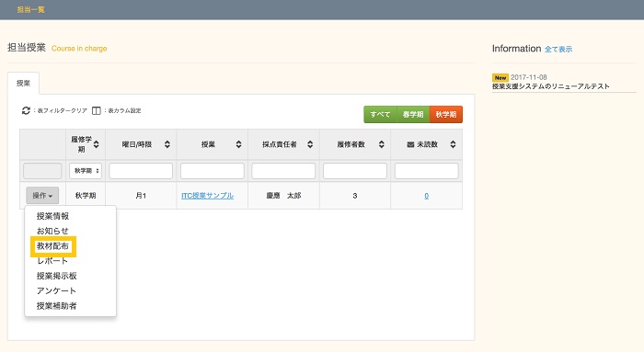Image resolution: width=644 pixels, height=352 pixels.
Task: Open the table column settings icon
Action: pos(96,111)
